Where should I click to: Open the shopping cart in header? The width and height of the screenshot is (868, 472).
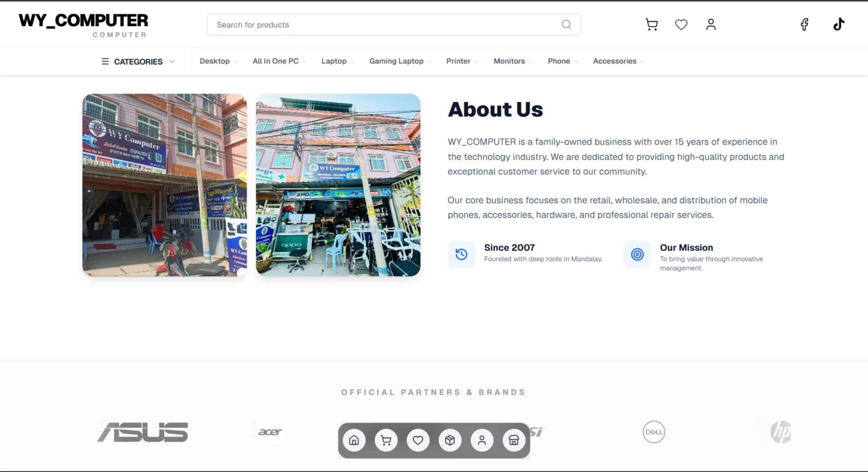651,25
